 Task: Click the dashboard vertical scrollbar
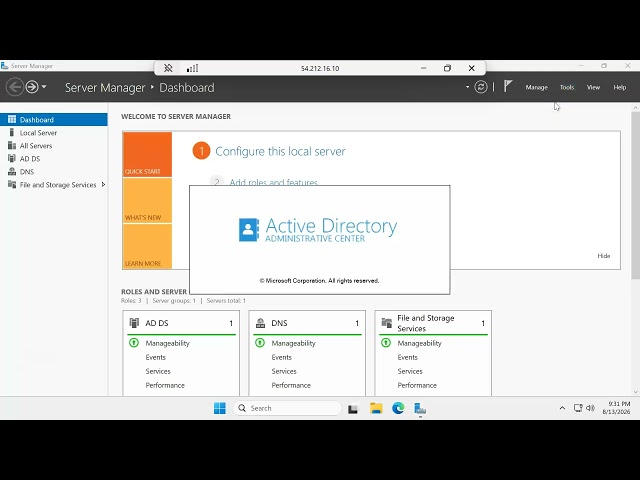click(x=636, y=195)
